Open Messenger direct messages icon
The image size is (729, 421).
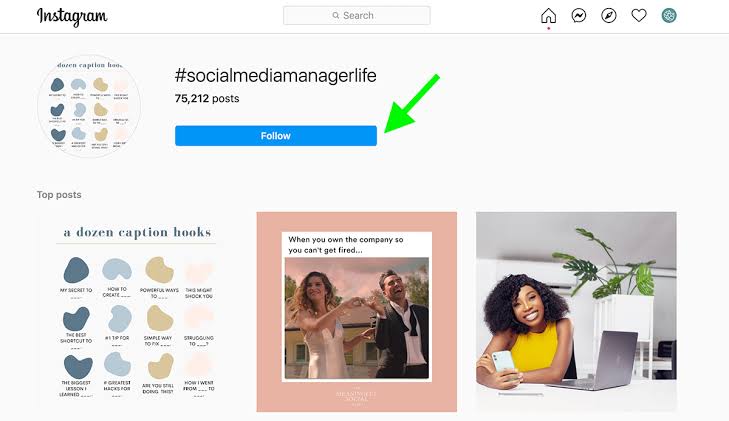click(x=579, y=16)
